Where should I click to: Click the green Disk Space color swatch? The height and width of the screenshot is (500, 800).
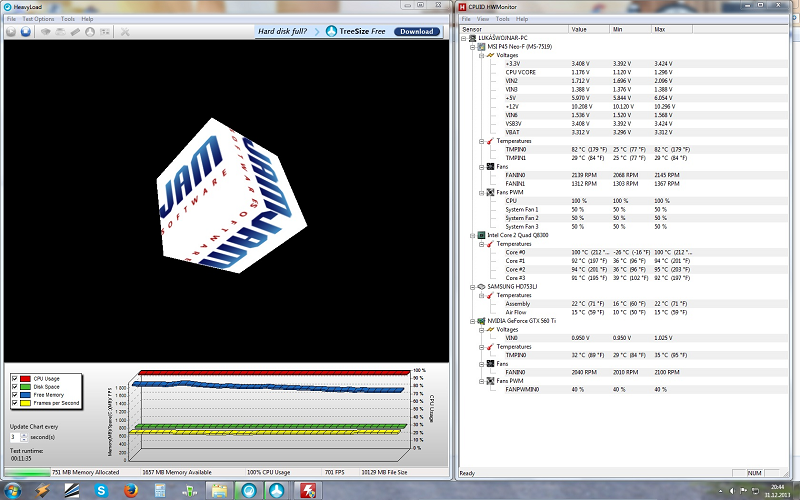[x=25, y=387]
